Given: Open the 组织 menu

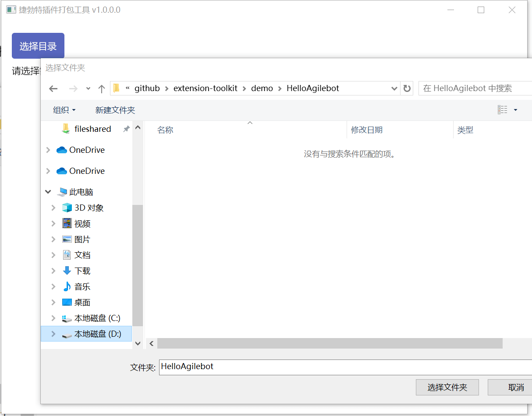Looking at the screenshot, I should tap(64, 110).
